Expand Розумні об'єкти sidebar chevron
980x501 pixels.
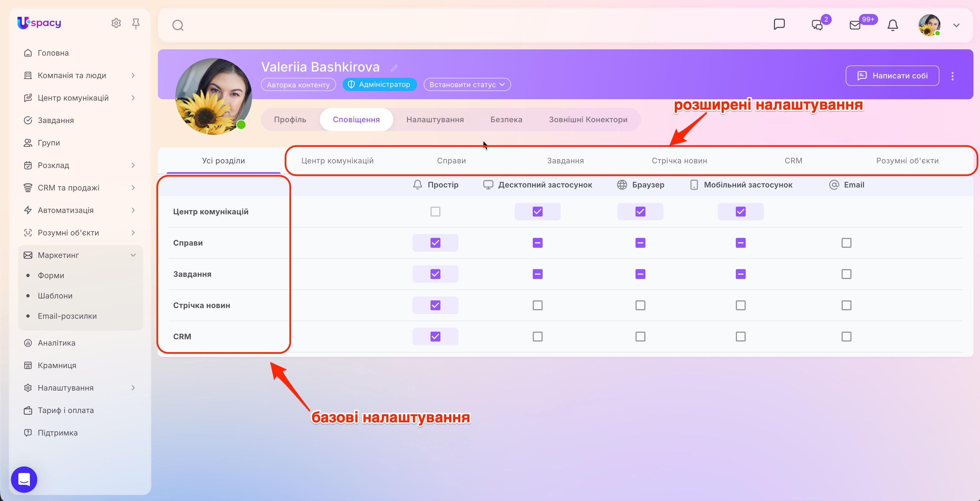(133, 232)
